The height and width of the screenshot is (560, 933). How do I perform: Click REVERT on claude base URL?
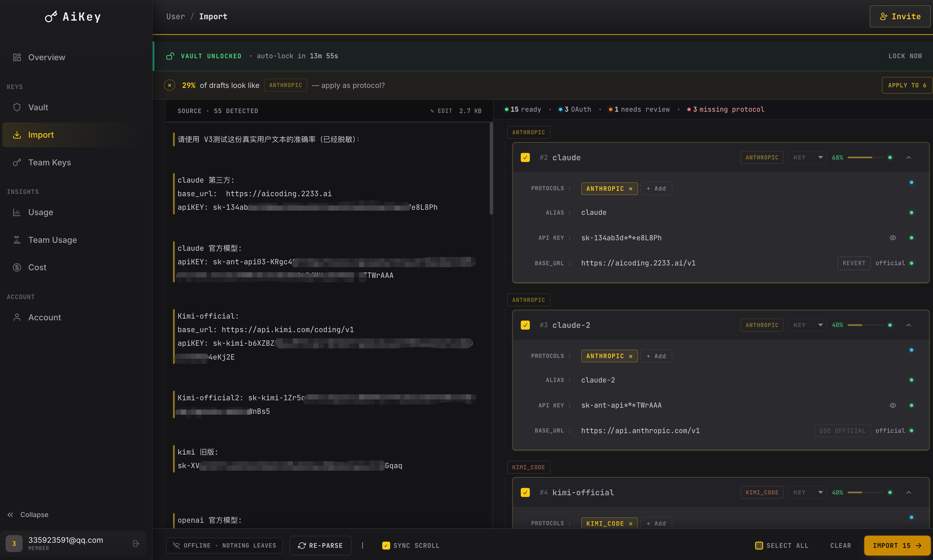coord(854,263)
